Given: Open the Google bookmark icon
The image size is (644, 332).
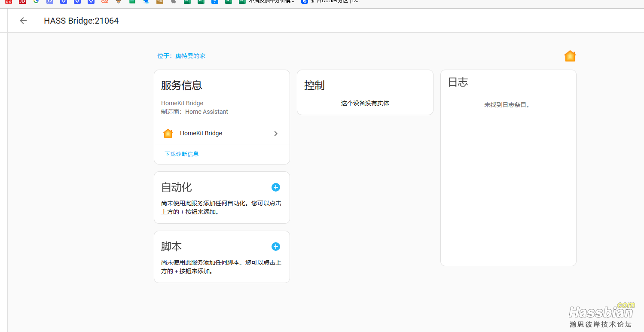Looking at the screenshot, I should [x=36, y=2].
